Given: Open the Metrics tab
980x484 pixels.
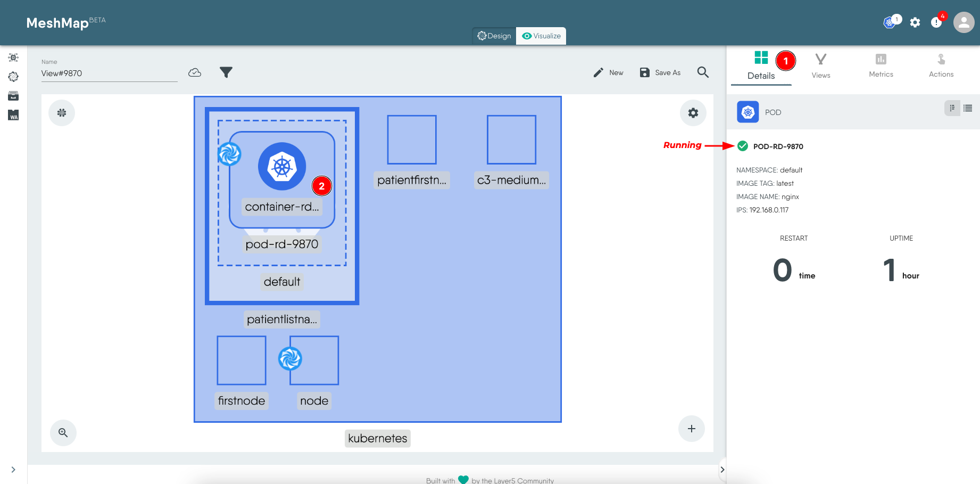Looking at the screenshot, I should coord(881,66).
